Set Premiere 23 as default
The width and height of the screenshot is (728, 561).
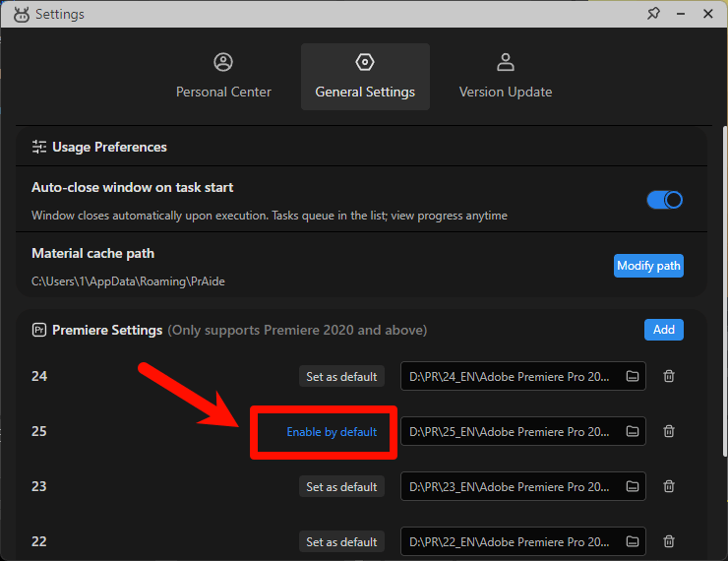[341, 486]
